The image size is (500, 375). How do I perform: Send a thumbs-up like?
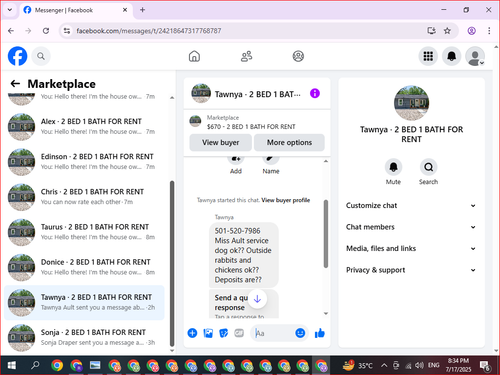point(320,333)
